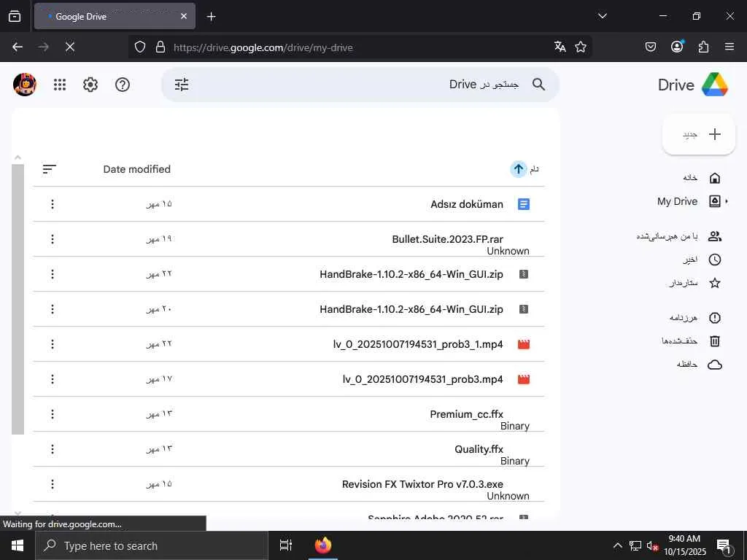Open Drive help question mark icon
747x560 pixels.
123,85
